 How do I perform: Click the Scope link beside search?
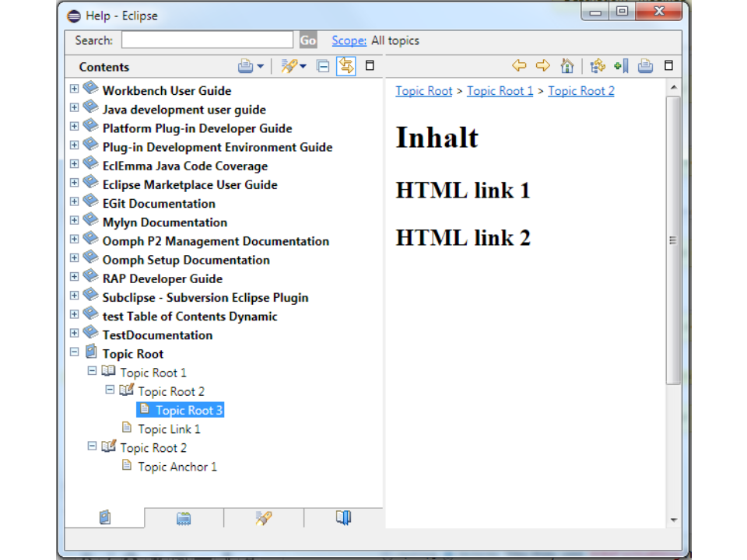[x=349, y=40]
